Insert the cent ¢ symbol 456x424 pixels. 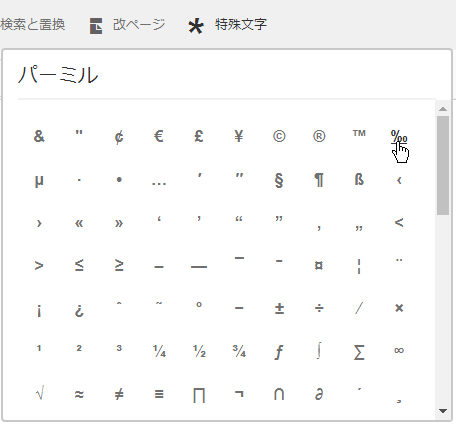119,136
